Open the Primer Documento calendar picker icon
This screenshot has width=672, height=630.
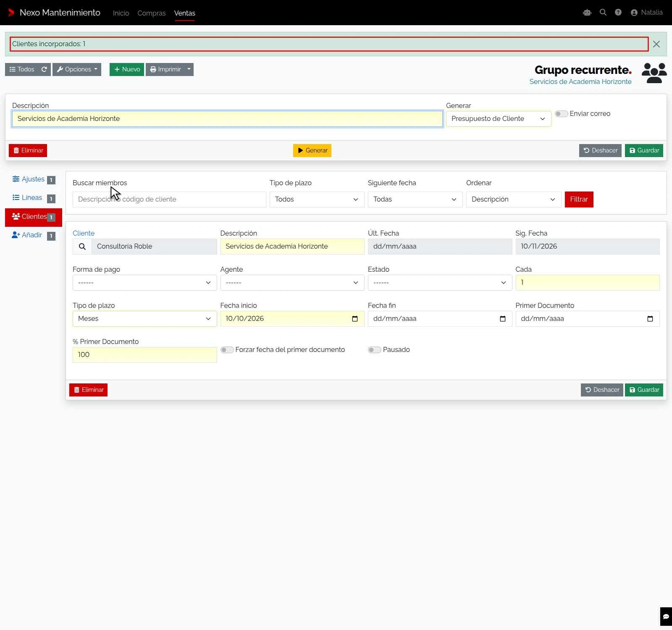[650, 319]
